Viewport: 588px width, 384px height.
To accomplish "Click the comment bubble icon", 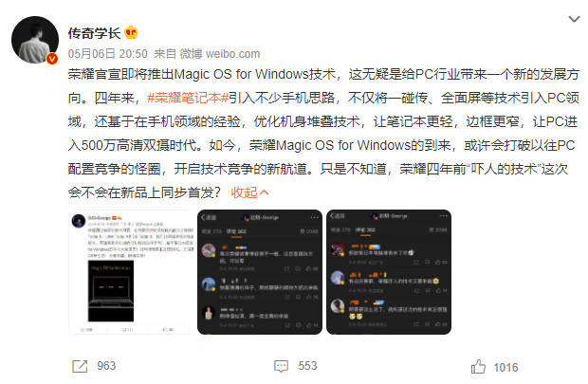I will coord(282,366).
